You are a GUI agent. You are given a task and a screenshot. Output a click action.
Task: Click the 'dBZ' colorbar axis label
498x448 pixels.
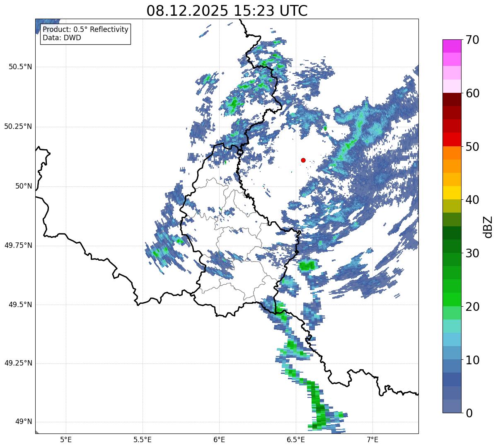(488, 226)
